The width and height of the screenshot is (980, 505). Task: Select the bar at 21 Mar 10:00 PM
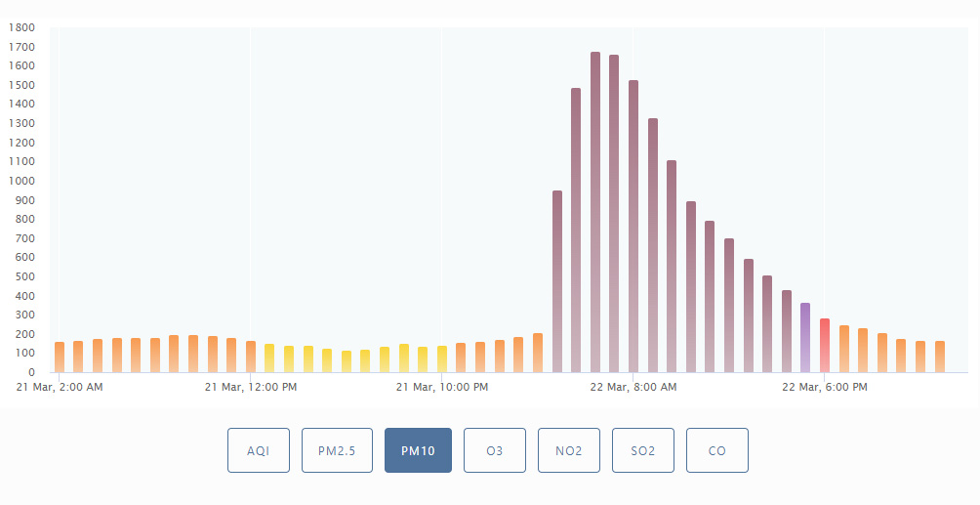click(x=442, y=359)
